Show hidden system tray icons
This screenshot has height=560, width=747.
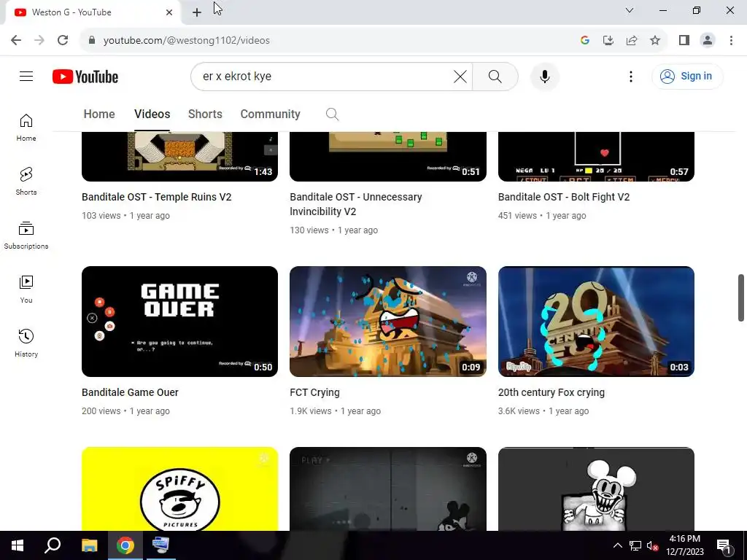[617, 545]
